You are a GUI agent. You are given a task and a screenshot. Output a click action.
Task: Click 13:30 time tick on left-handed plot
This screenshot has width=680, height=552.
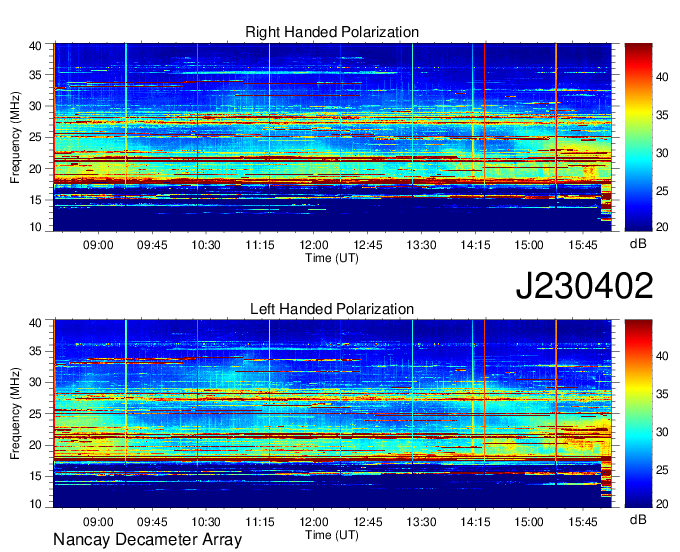[x=421, y=522]
